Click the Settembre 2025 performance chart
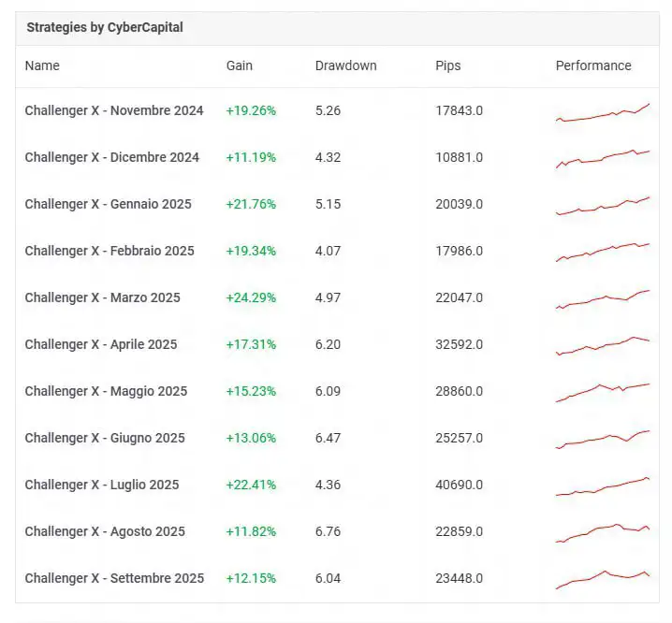 [602, 579]
